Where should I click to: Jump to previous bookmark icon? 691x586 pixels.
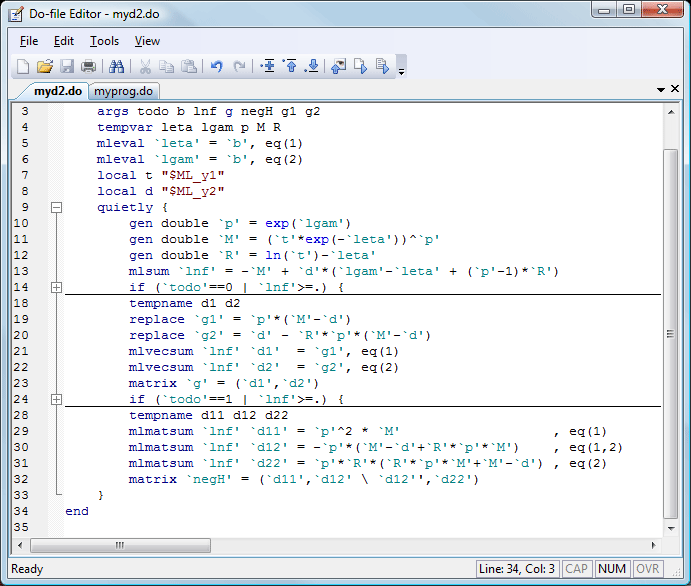click(290, 67)
